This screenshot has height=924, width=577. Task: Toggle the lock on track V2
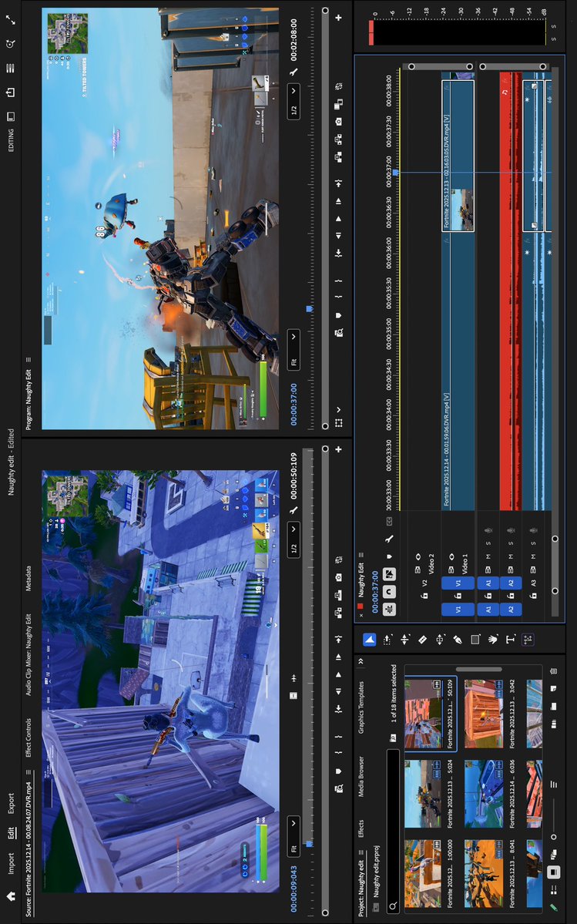coord(424,596)
